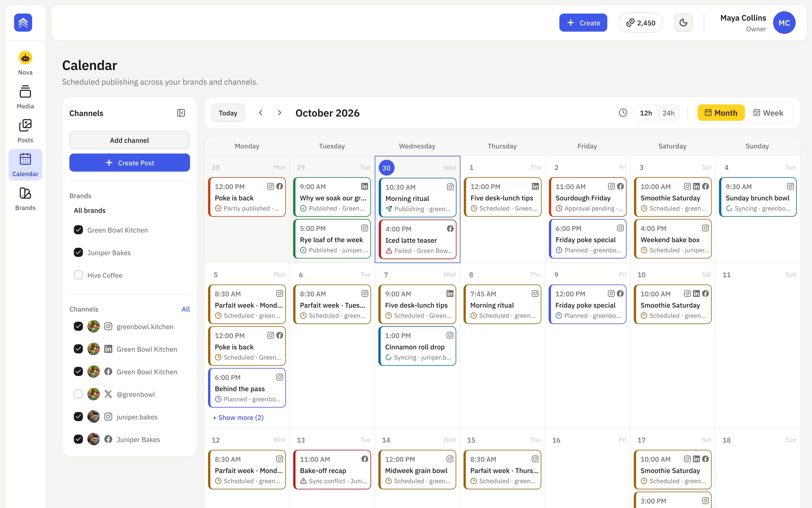Click the X icon beside @greenbowl
The width and height of the screenshot is (812, 508).
click(x=108, y=394)
